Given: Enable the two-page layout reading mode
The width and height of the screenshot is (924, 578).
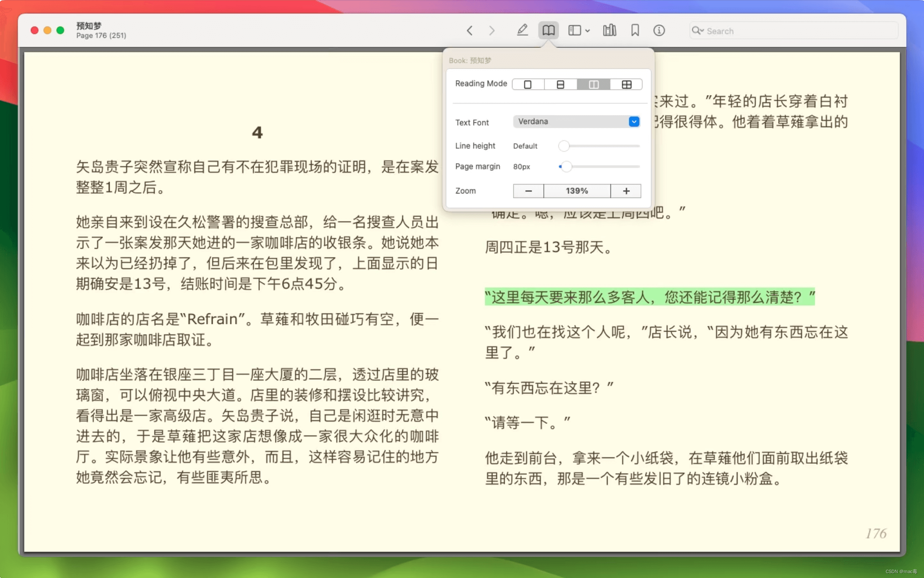Looking at the screenshot, I should pos(593,84).
